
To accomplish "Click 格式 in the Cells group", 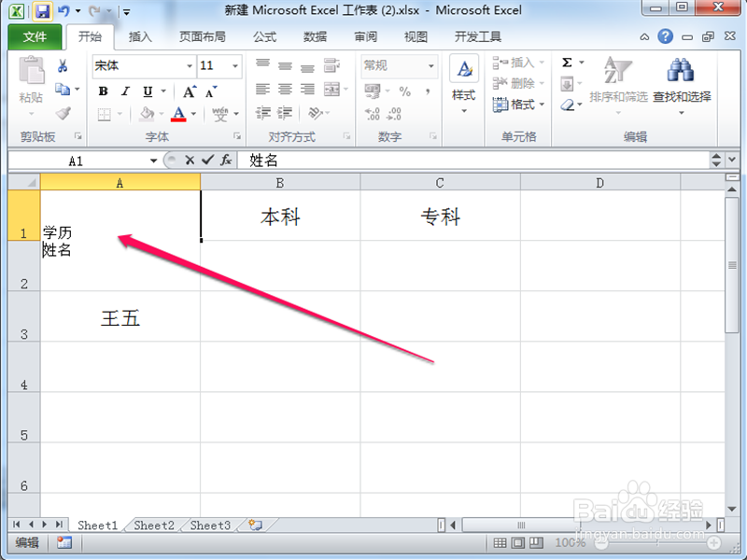I will pos(517,105).
